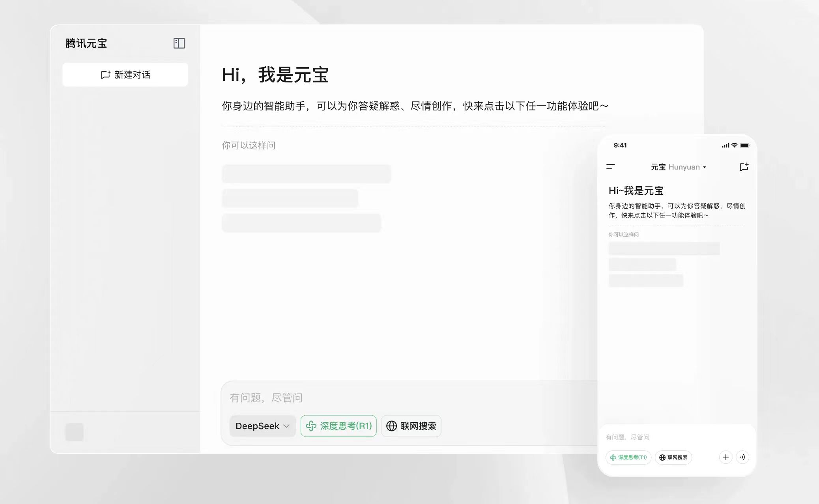The width and height of the screenshot is (819, 504).
Task: Tap the plus attachment button on mobile
Action: point(726,457)
